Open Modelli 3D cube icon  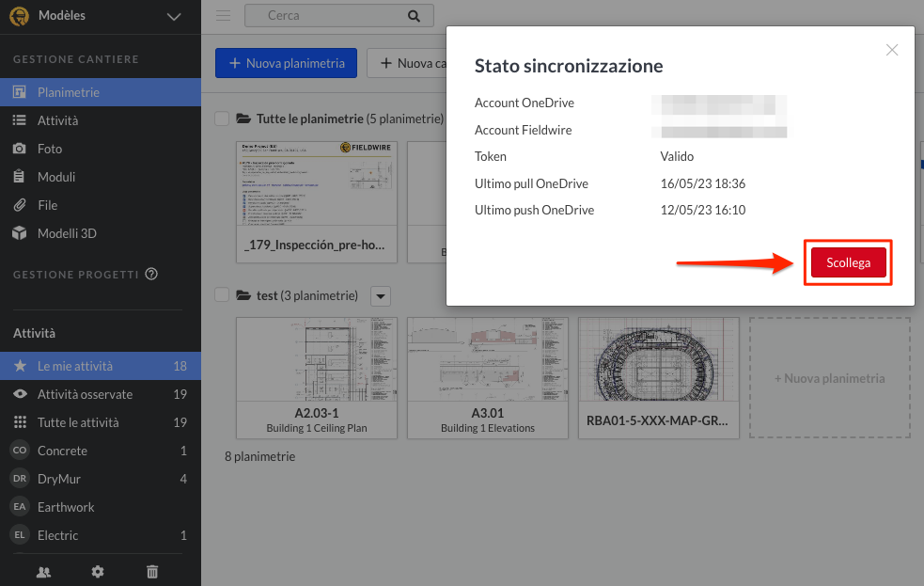click(x=19, y=233)
